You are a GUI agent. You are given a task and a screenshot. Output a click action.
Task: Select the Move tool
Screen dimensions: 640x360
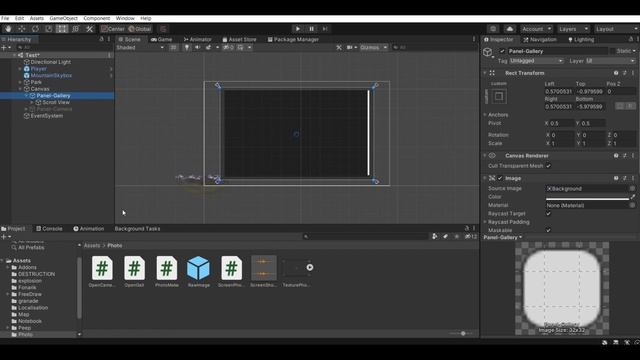click(21, 29)
